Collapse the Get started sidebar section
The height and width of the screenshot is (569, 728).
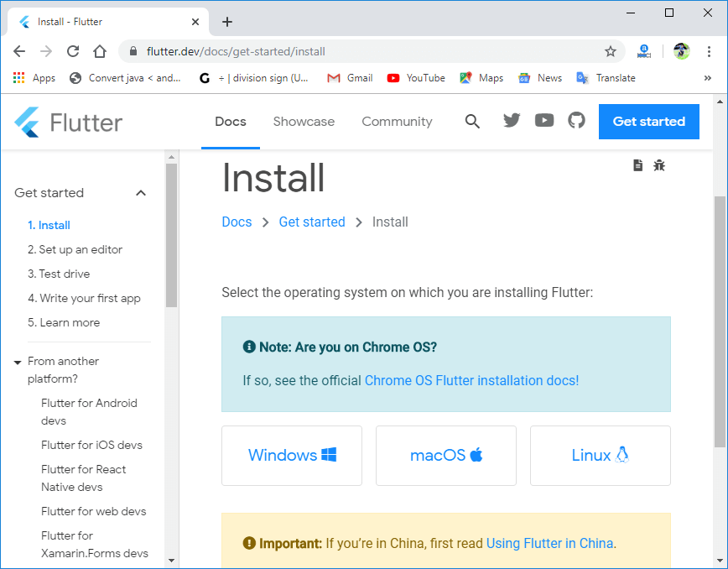point(141,193)
